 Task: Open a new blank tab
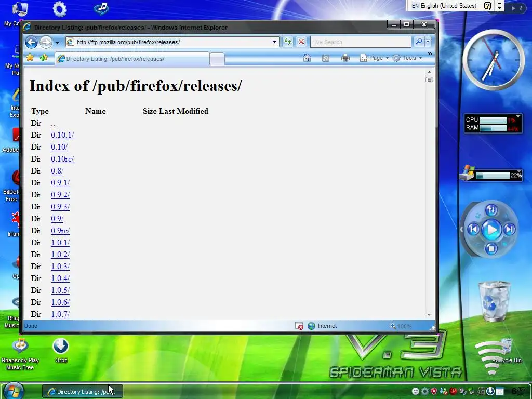[217, 59]
